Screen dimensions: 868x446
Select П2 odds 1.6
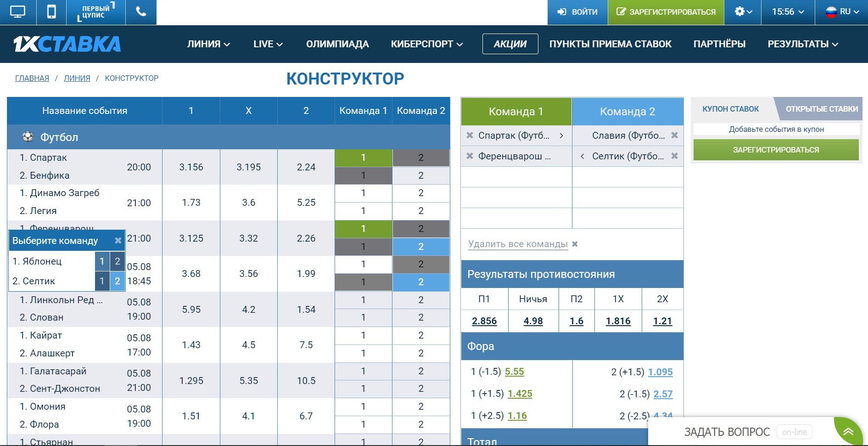(x=577, y=321)
